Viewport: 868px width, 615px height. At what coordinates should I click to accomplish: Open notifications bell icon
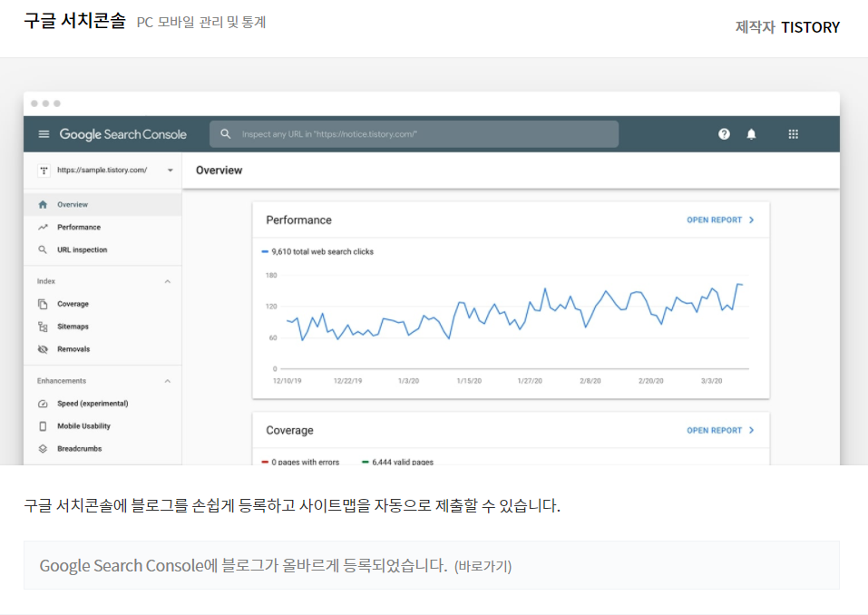(751, 134)
